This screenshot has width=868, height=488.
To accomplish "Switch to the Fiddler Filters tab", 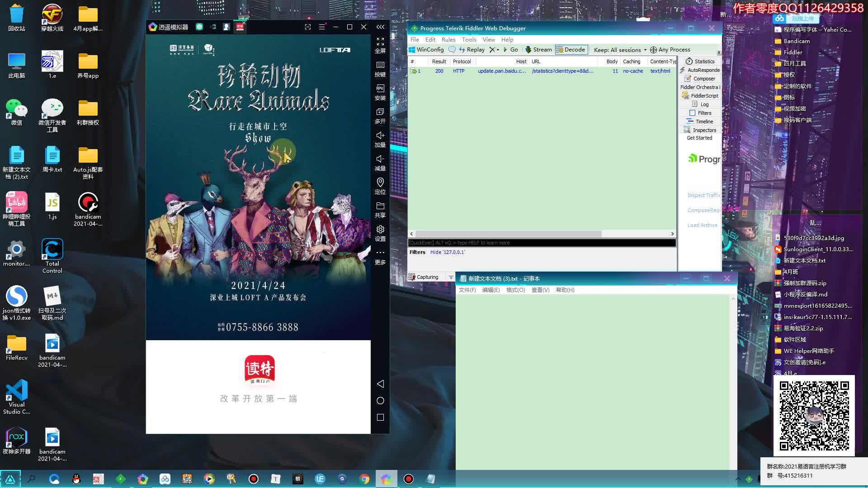I will pos(700,113).
